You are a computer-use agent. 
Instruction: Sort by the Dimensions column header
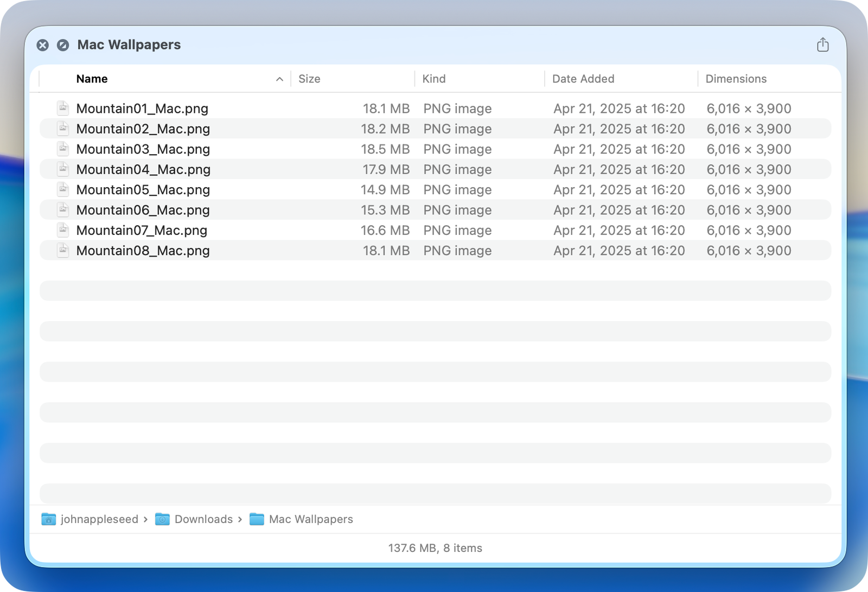pos(736,79)
